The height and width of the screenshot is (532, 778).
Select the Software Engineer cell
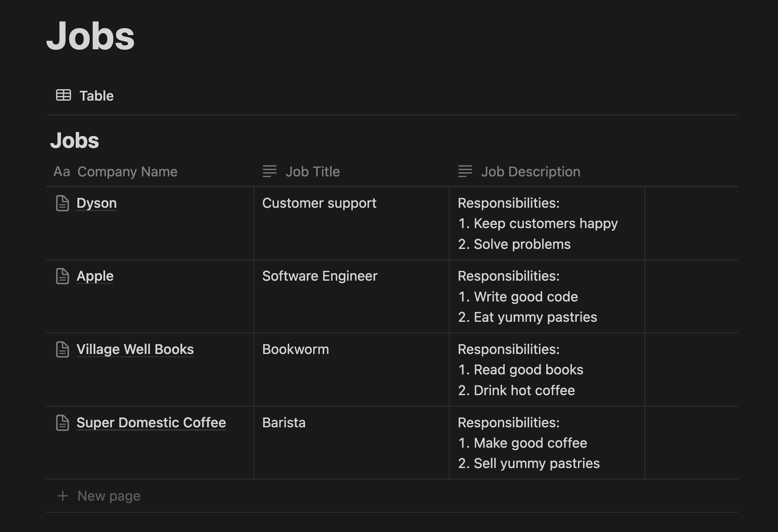(351, 297)
